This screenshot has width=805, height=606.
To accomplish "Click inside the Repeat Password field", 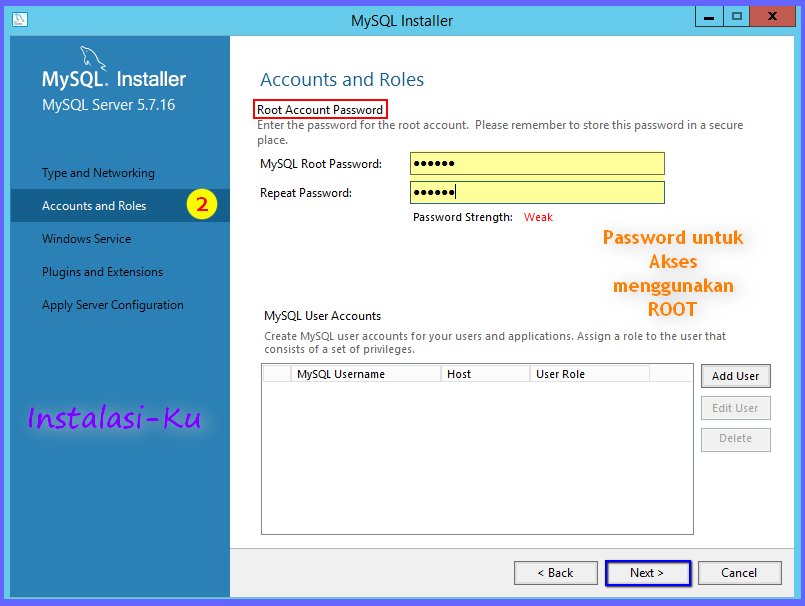I will (x=536, y=191).
